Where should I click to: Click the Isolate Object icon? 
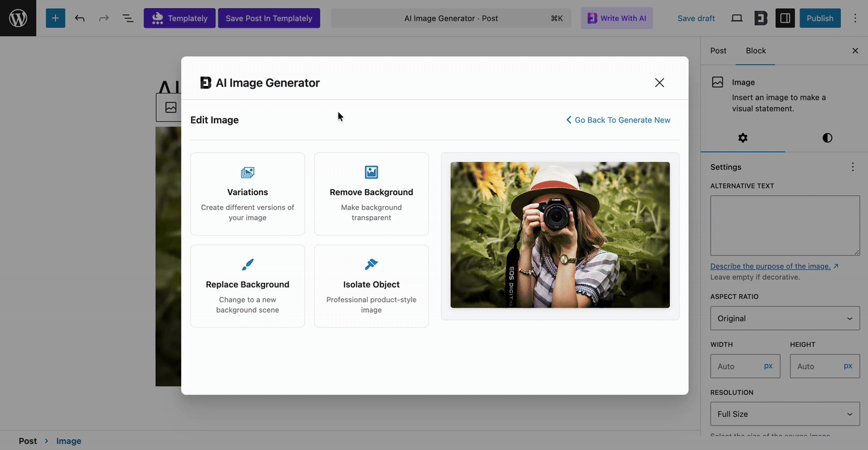(372, 264)
